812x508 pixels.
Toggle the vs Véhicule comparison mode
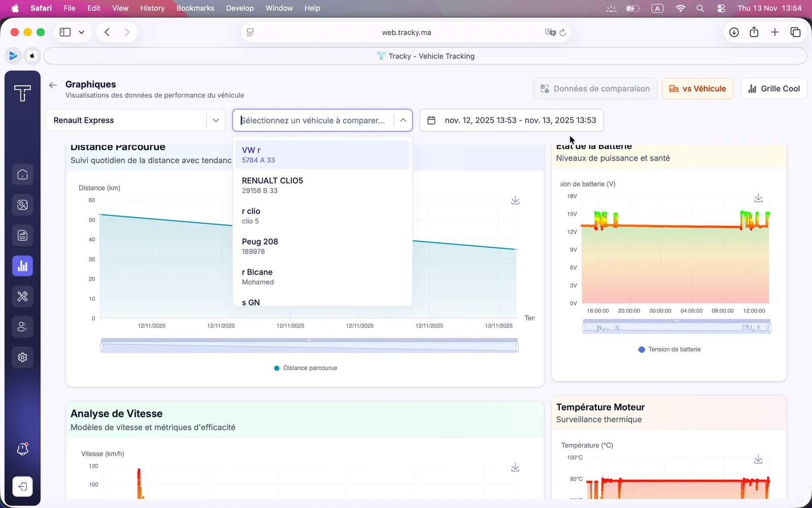tap(697, 88)
